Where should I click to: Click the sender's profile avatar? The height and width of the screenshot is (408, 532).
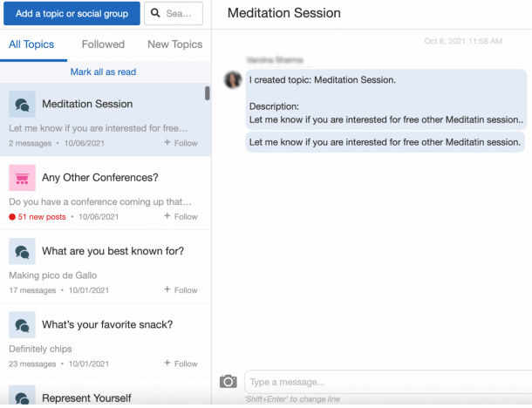(233, 80)
